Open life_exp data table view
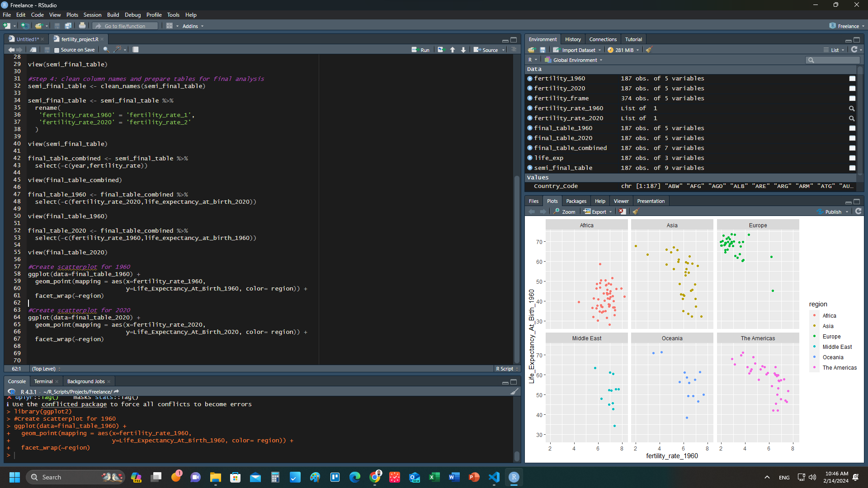Screen dimensions: 868x488 pos(852,158)
